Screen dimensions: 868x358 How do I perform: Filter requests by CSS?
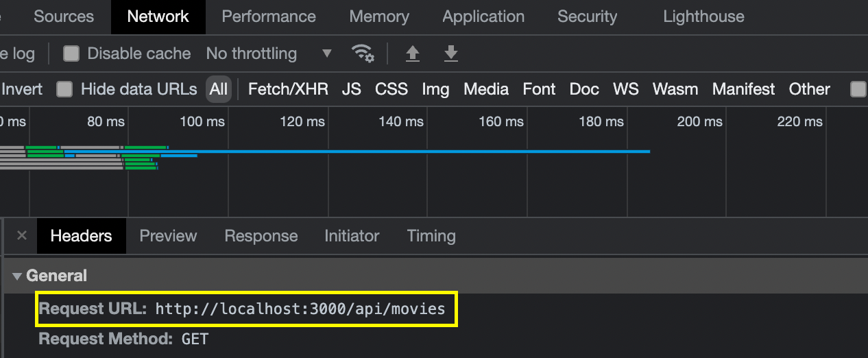coord(391,89)
